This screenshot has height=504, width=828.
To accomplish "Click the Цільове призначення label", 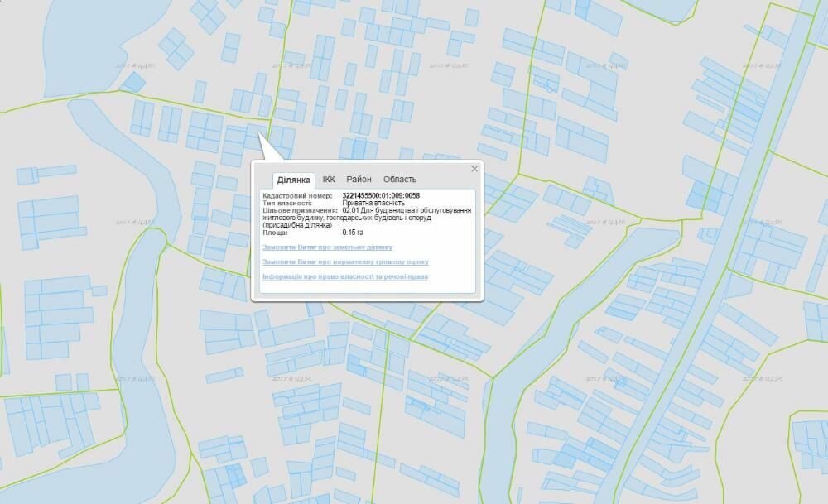I will click(x=300, y=210).
